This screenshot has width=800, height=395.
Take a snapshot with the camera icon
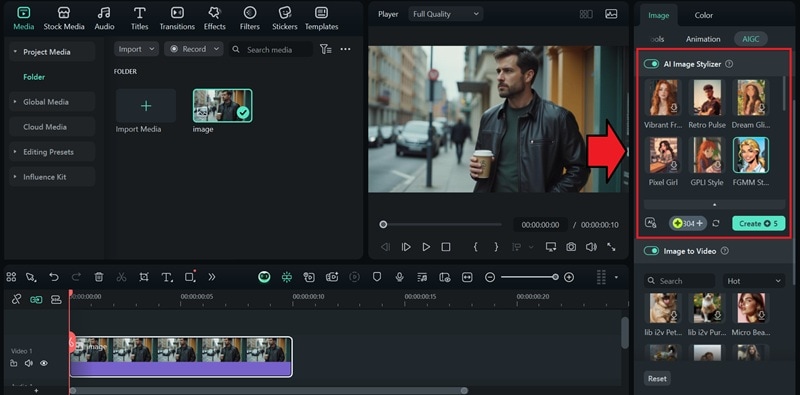571,247
